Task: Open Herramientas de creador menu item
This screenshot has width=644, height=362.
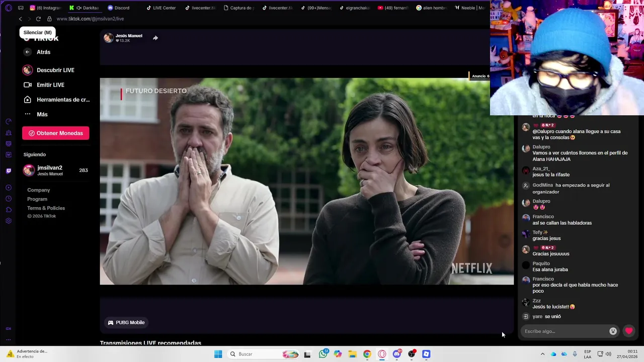Action: click(56, 100)
